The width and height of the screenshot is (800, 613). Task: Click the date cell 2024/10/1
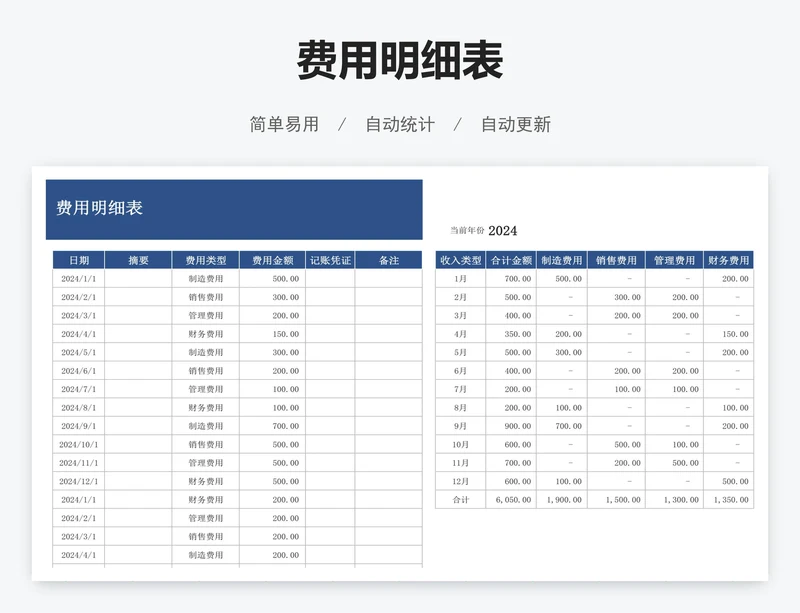coord(79,445)
